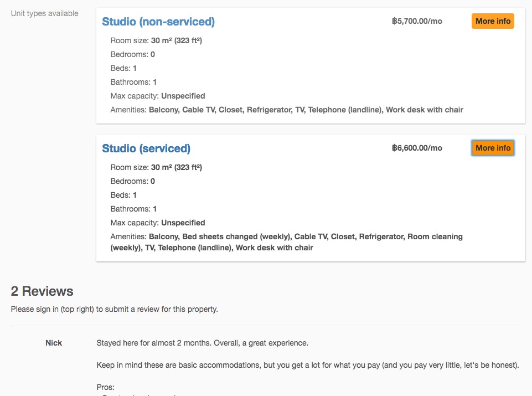Click the ฿6,600.00/mo price
This screenshot has height=396, width=532.
pos(417,148)
